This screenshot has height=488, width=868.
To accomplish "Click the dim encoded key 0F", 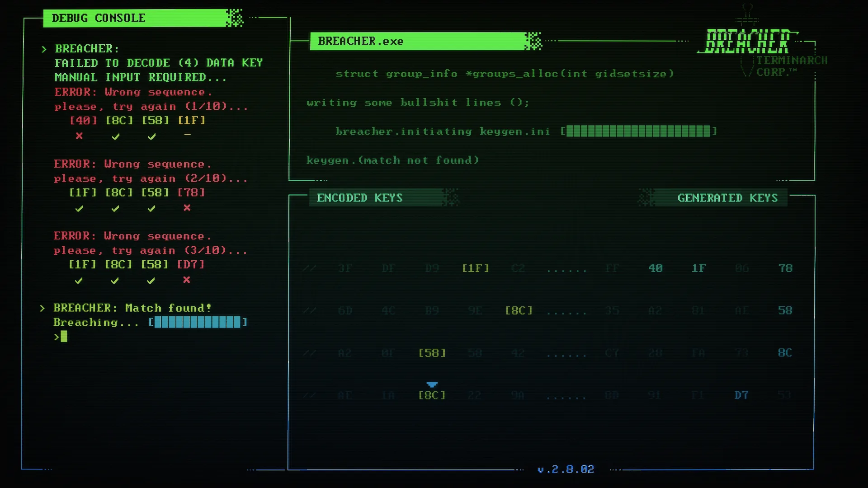I will [x=388, y=353].
